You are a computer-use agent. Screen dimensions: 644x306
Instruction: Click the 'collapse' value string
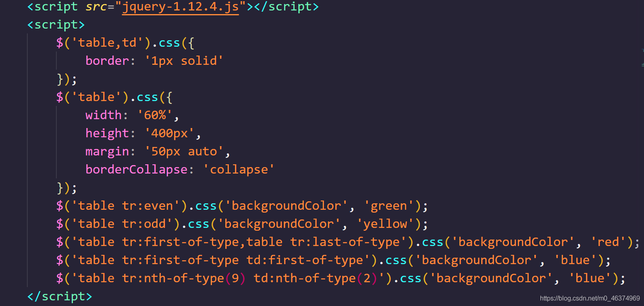(239, 170)
